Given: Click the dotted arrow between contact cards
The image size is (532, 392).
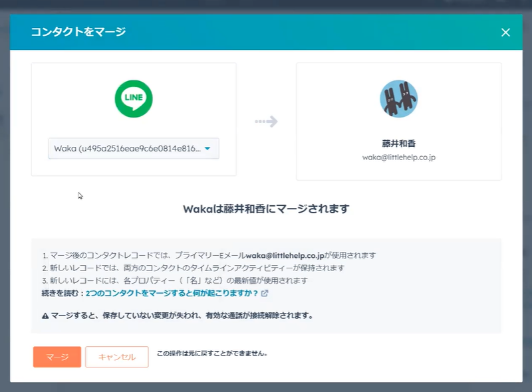Looking at the screenshot, I should 266,122.
